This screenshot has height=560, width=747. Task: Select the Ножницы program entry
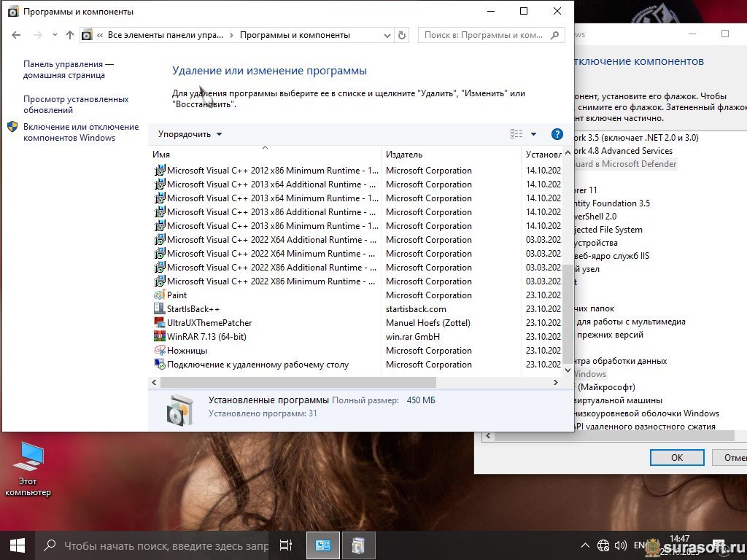click(x=187, y=351)
